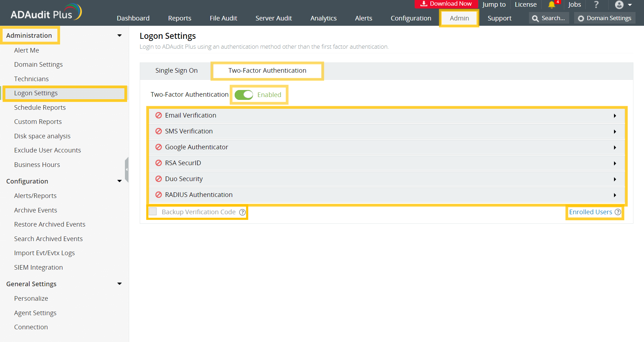Open the help question mark icon in header

pyautogui.click(x=596, y=5)
